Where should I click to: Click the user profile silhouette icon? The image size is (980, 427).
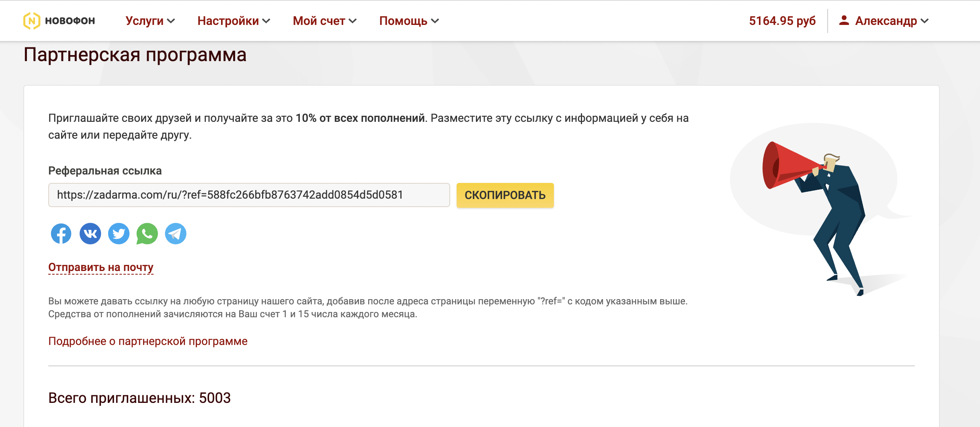(844, 21)
